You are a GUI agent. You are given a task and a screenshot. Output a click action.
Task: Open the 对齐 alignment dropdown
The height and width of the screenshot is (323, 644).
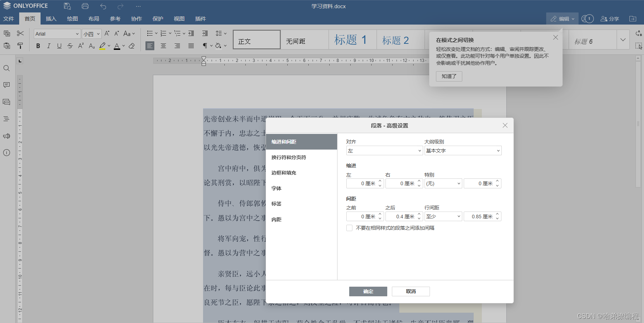(x=384, y=151)
